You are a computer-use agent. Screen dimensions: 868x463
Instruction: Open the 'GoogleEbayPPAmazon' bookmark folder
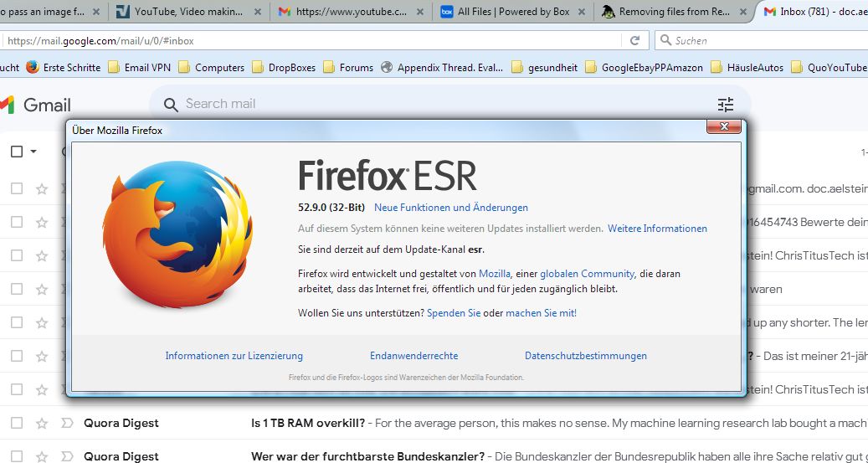pyautogui.click(x=644, y=68)
